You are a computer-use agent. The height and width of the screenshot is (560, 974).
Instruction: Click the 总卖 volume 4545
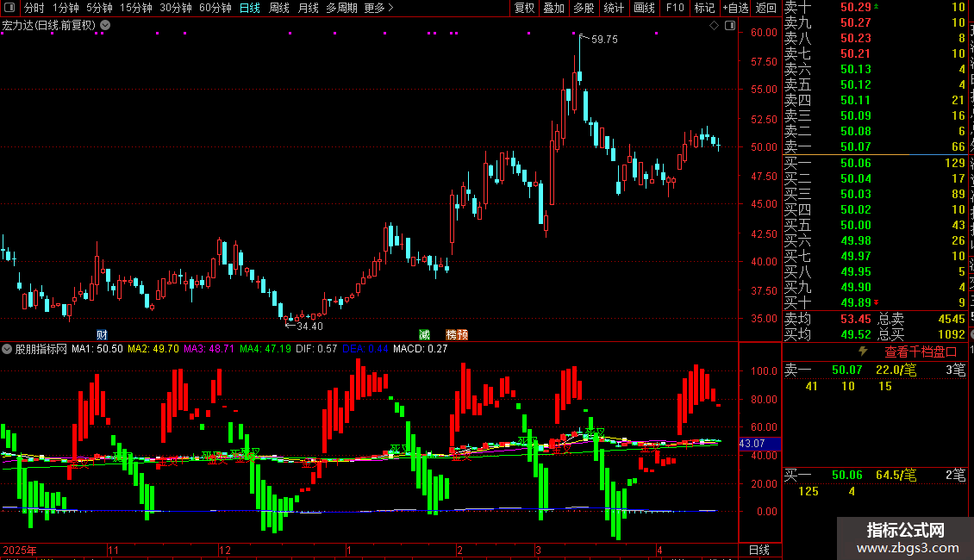click(x=951, y=319)
